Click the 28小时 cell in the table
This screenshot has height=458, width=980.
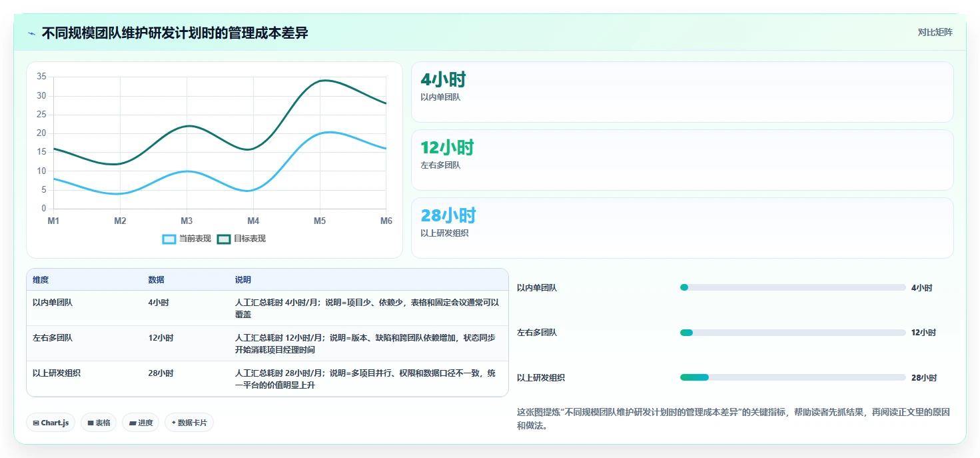tap(161, 373)
